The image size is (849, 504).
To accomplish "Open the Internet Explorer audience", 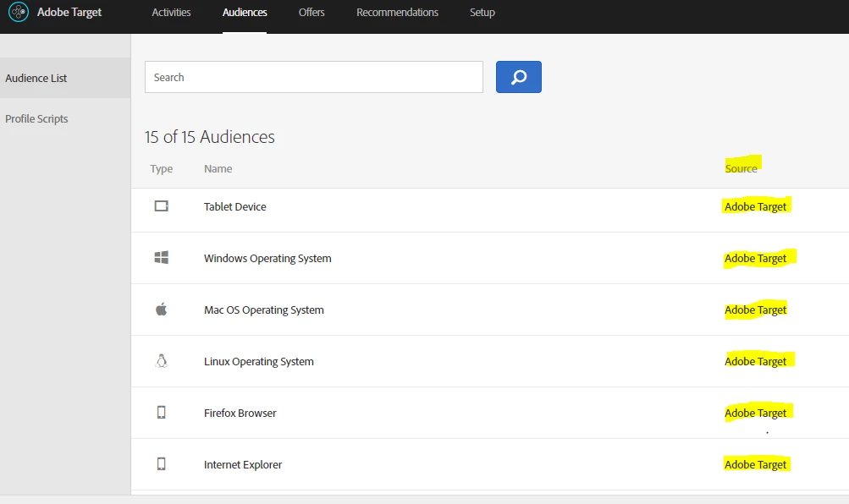I will pos(243,464).
